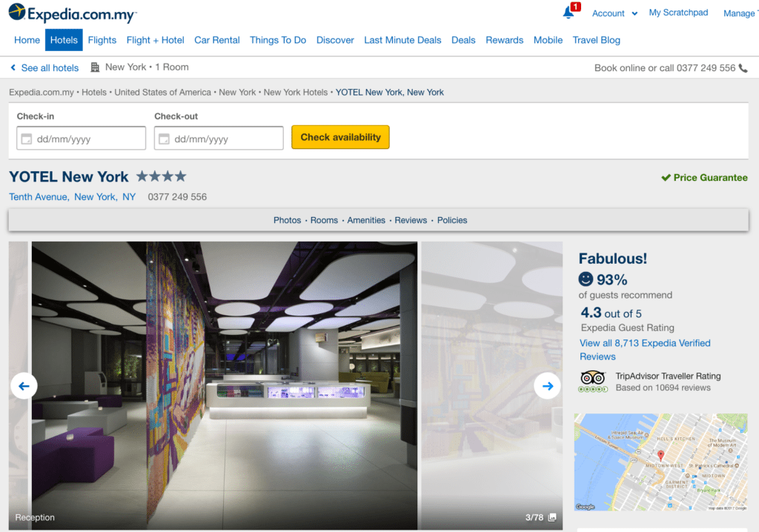Click the calendar icon in Check-in field
This screenshot has height=532, width=759.
(x=26, y=139)
